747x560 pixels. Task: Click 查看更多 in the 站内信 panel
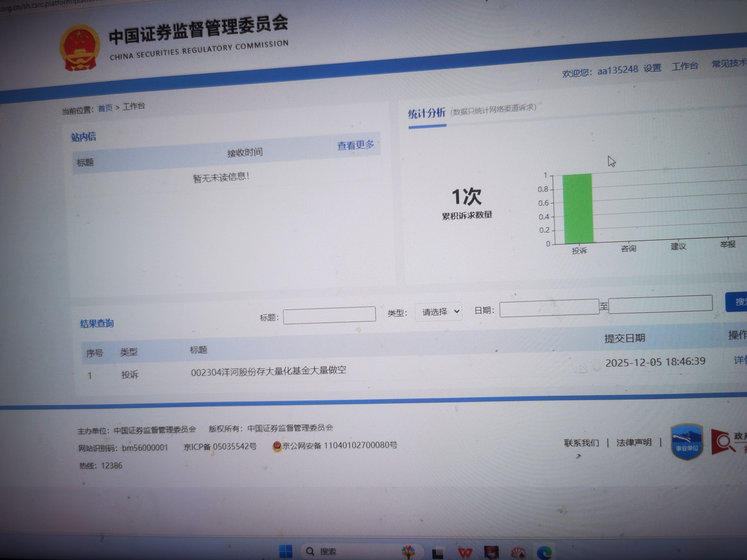click(355, 145)
